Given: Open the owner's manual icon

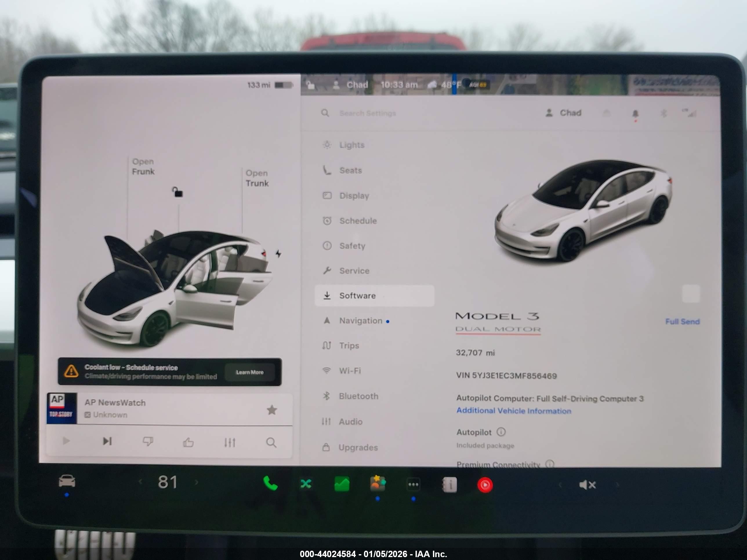Looking at the screenshot, I should point(449,485).
